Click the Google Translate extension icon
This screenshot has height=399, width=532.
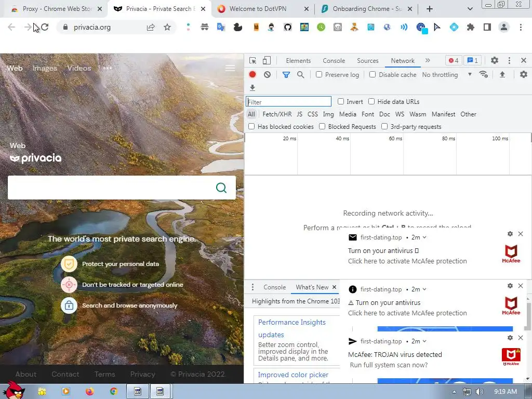click(221, 27)
